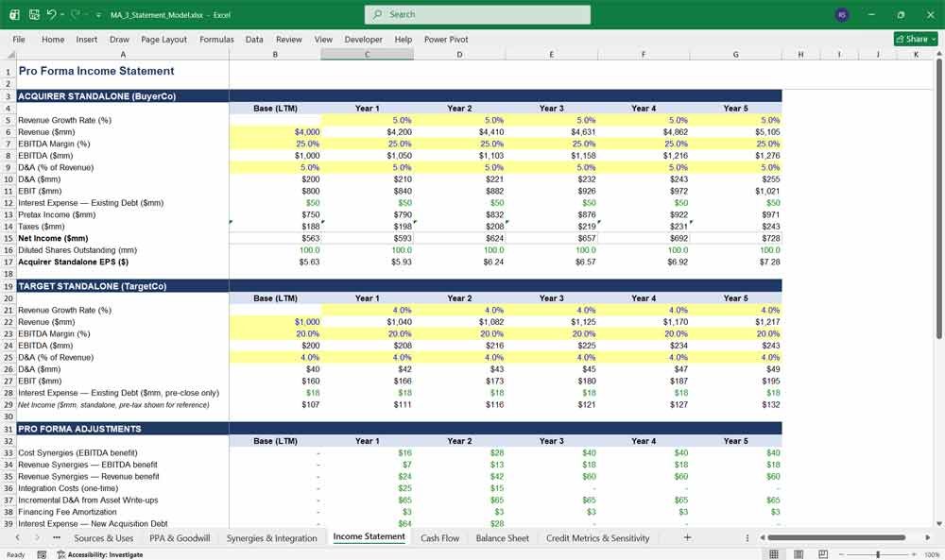Image resolution: width=945 pixels, height=560 pixels.
Task: Switch to Page Layout view icon
Action: tap(799, 554)
